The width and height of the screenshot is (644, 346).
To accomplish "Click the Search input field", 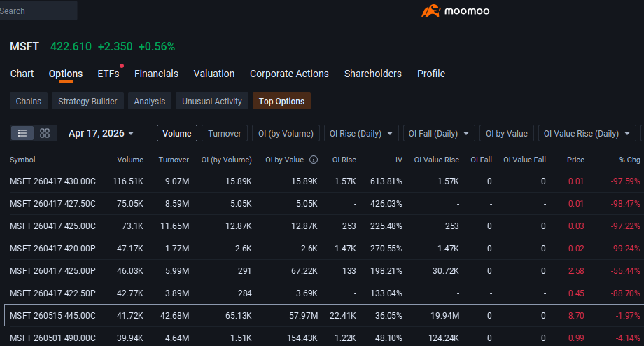I will (38, 11).
